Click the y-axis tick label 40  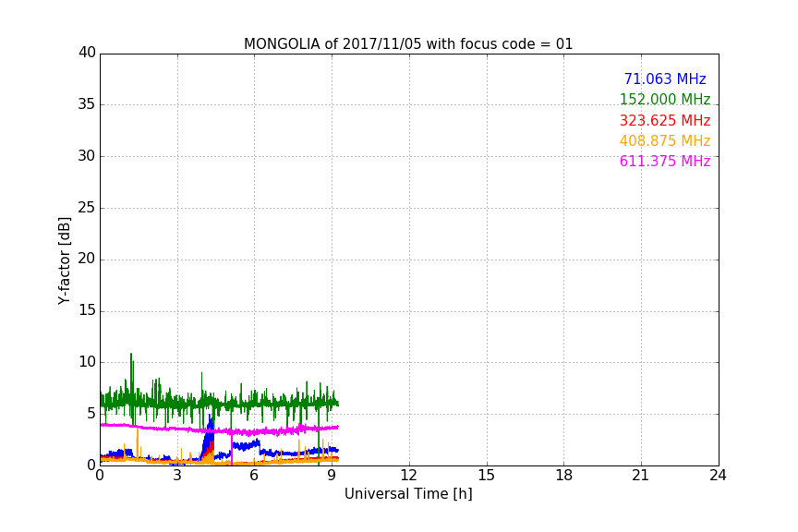click(x=87, y=53)
